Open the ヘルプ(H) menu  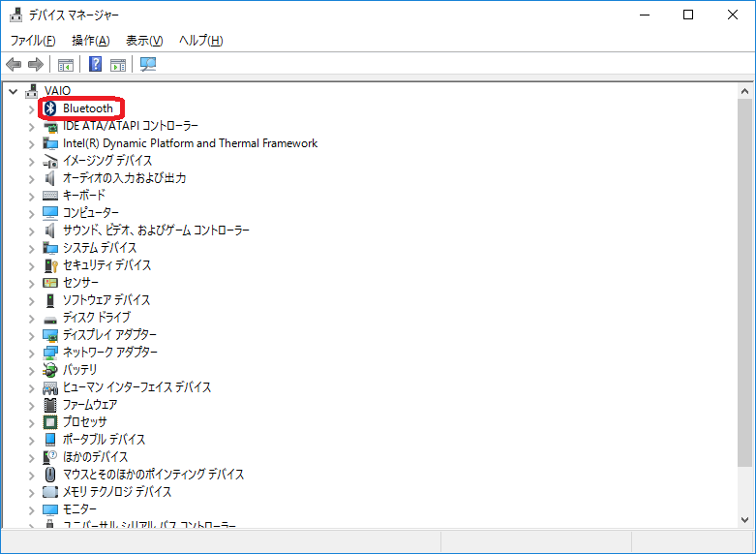200,41
